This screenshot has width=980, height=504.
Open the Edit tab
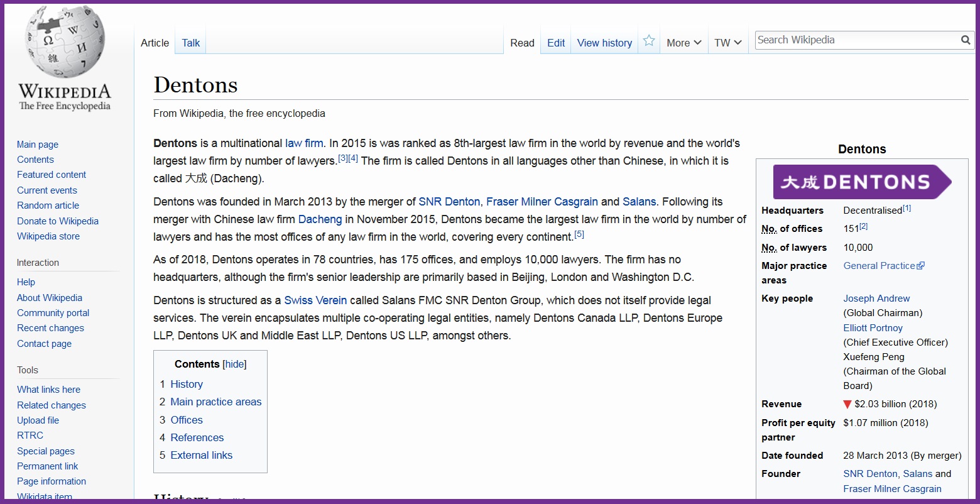[556, 43]
